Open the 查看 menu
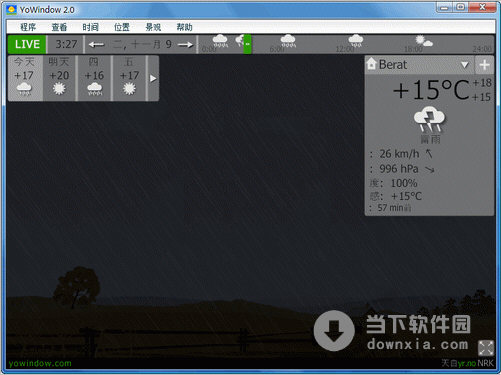Screen dimensions: 501x375 point(59,27)
